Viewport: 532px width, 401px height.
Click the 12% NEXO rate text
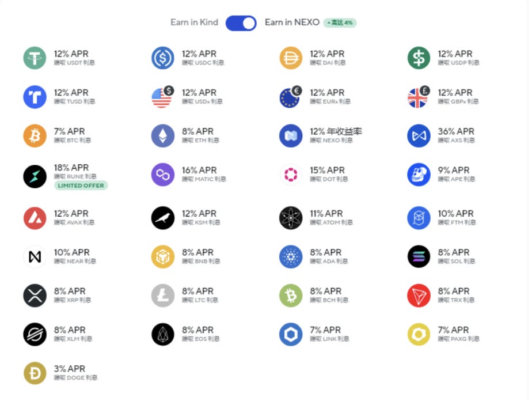[336, 132]
